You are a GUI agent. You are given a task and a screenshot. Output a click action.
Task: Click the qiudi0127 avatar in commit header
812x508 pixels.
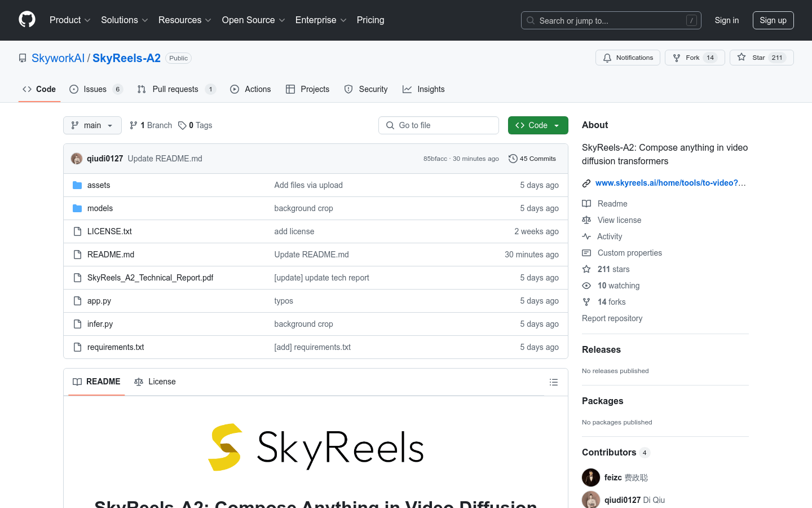click(x=77, y=159)
